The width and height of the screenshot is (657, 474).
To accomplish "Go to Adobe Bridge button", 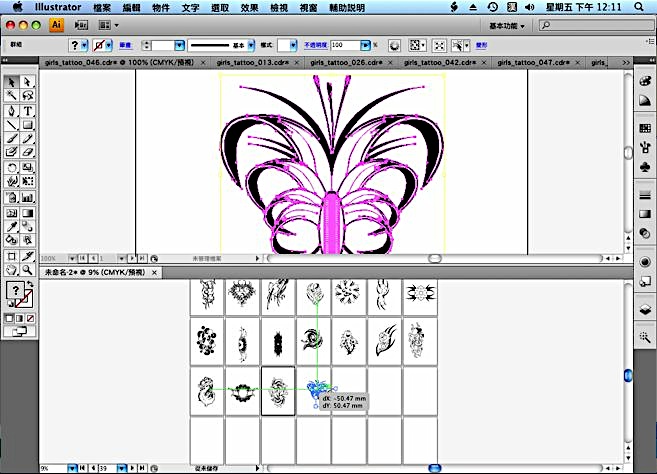I will (x=81, y=25).
